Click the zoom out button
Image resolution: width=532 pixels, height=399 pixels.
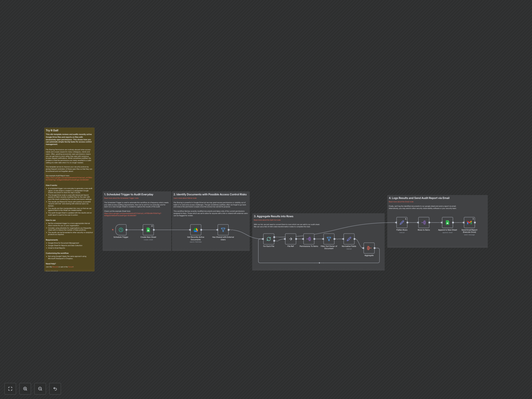(x=40, y=389)
